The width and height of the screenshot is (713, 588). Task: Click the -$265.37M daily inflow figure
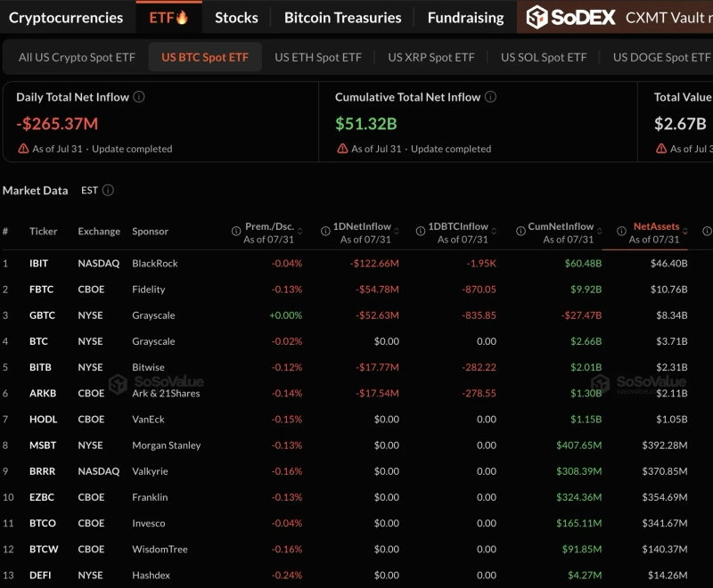(x=57, y=124)
